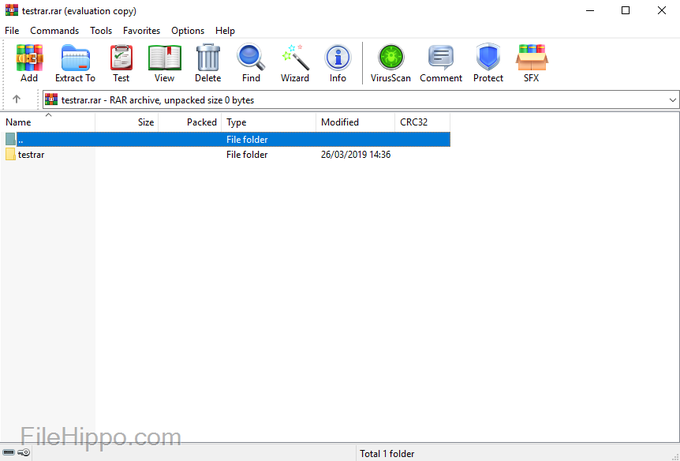Expand the address bar dropdown arrow
680x461 pixels.
click(x=672, y=100)
